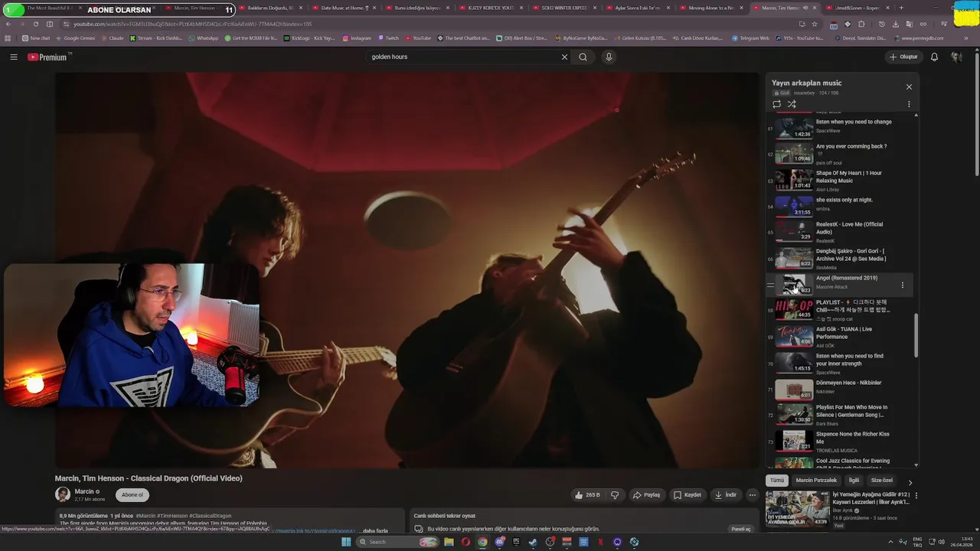Viewport: 980px width, 551px height.
Task: Open more video actions (three dots)
Action: [752, 495]
